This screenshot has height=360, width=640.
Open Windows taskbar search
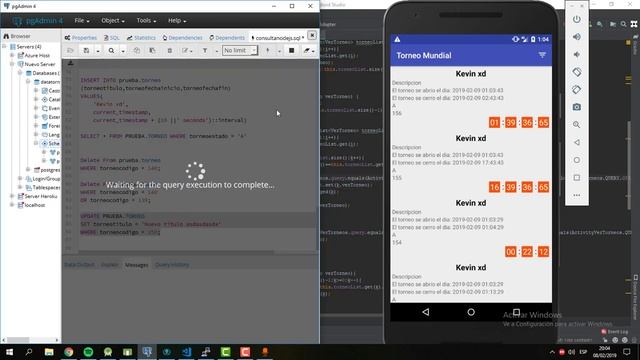[29, 352]
